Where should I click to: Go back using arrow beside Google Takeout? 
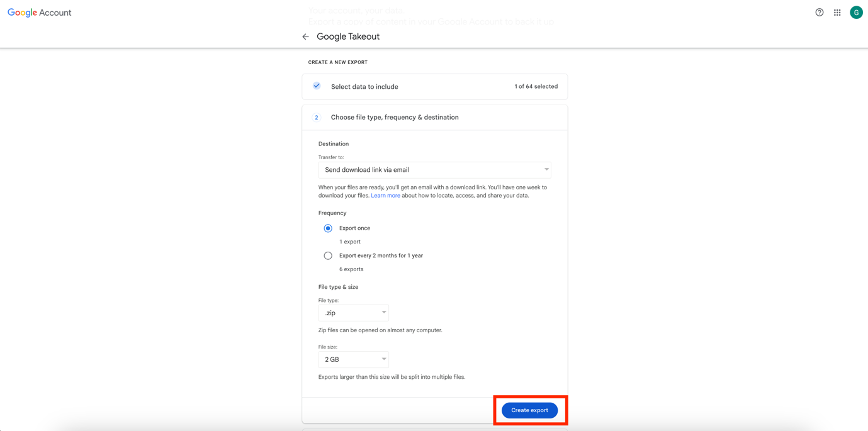(305, 36)
